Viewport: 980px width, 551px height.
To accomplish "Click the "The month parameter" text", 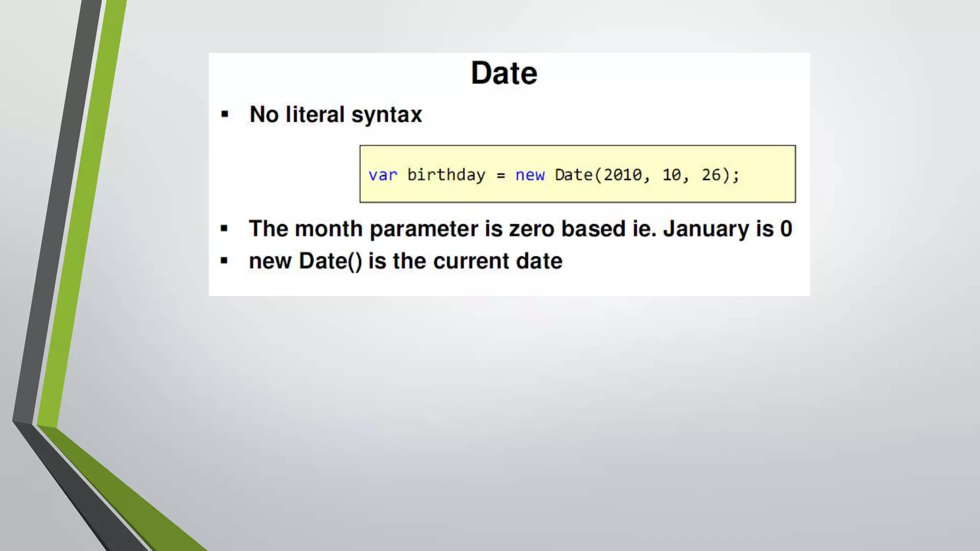I will tap(364, 229).
